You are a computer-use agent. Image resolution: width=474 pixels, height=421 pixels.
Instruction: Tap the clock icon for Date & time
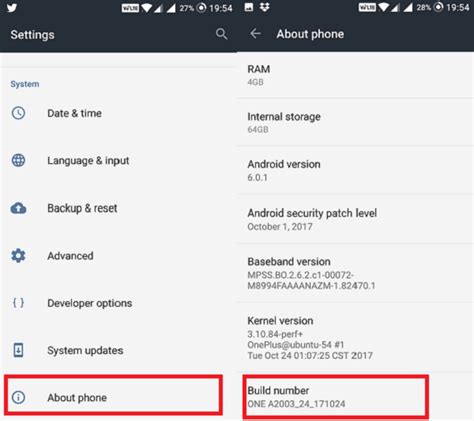18,113
